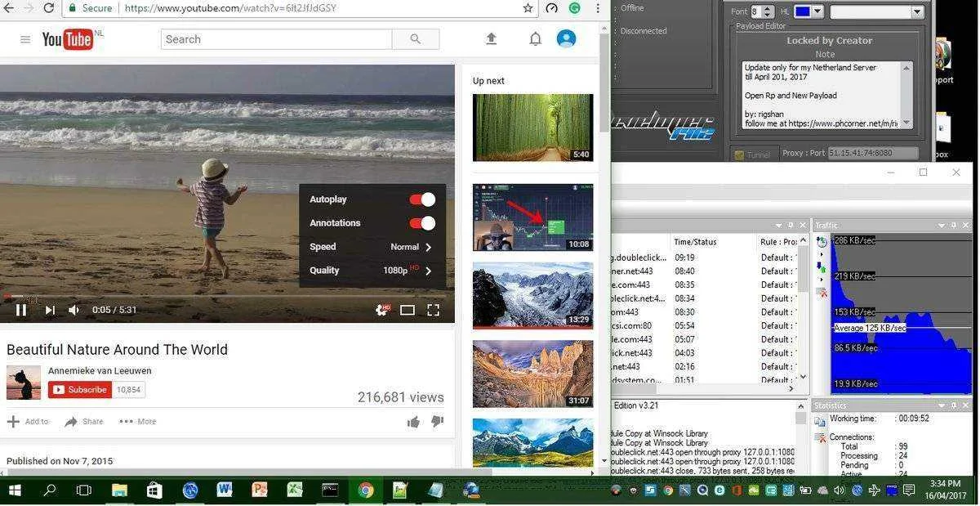
Task: Share the video
Action: 84,422
